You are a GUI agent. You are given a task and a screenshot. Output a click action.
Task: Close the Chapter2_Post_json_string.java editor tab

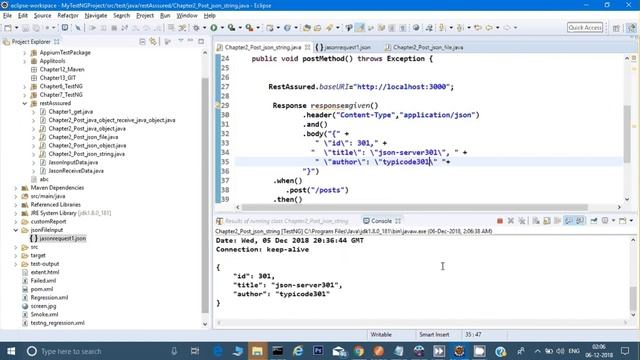(307, 47)
